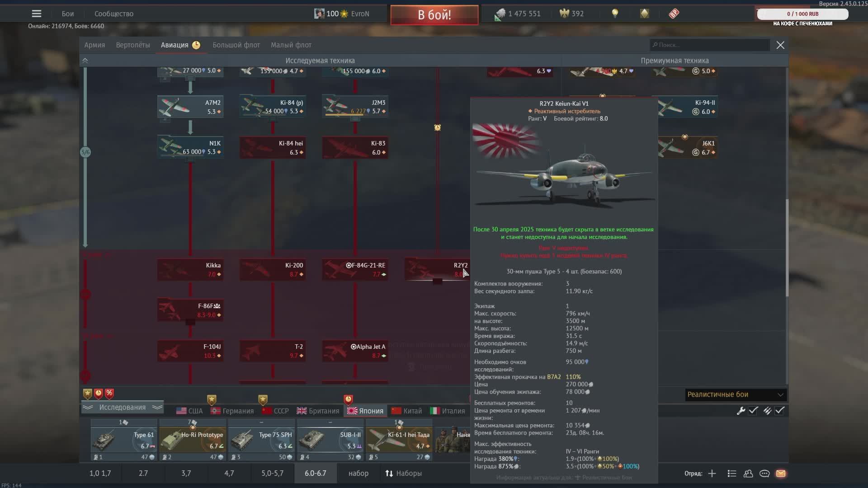The image size is (868, 488).
Task: Click the research tree vertical scrollbar
Action: (x=787, y=248)
